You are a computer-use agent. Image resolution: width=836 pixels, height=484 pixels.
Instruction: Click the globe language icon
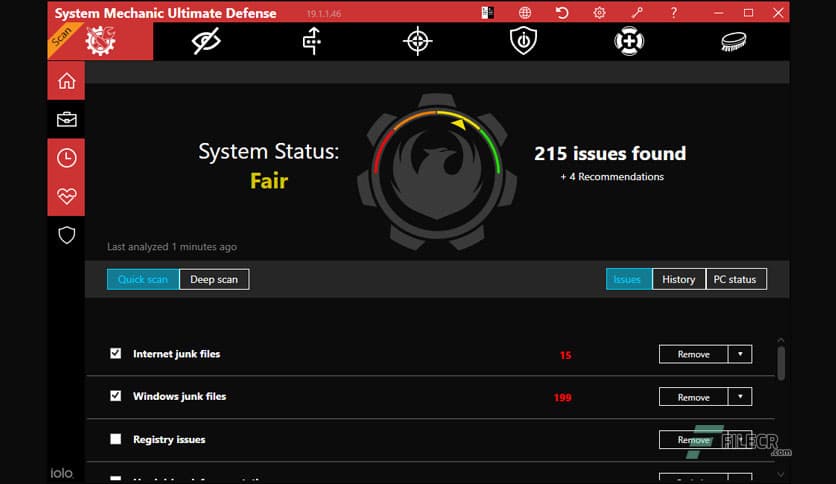525,12
